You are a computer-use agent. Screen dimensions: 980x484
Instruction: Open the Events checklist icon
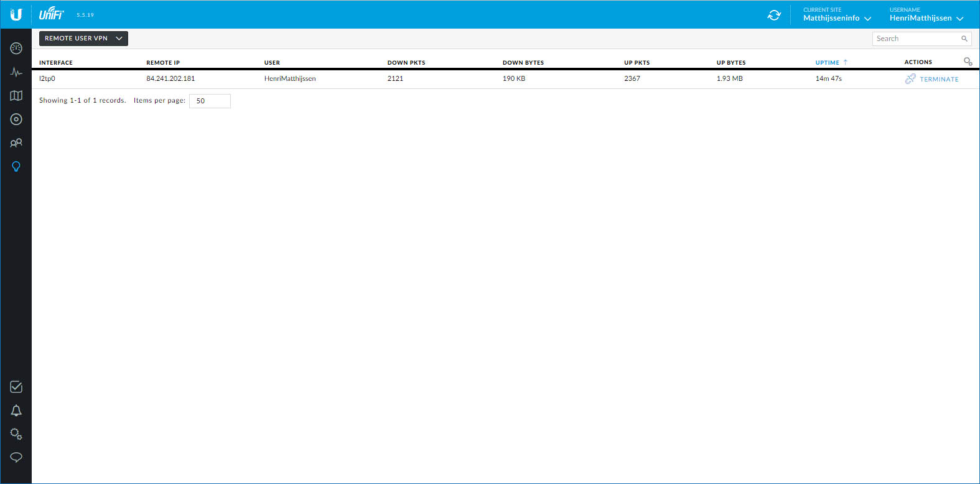pos(16,387)
